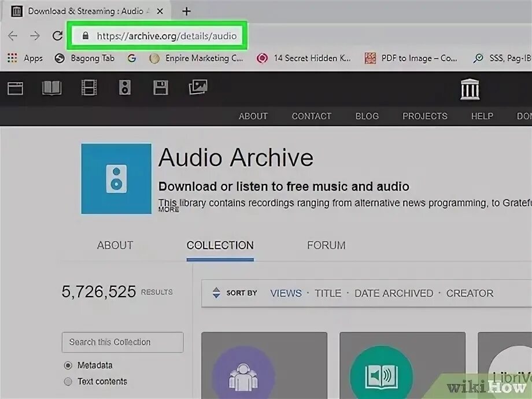Image resolution: width=532 pixels, height=399 pixels.
Task: Expand the description with MORE
Action: click(169, 210)
